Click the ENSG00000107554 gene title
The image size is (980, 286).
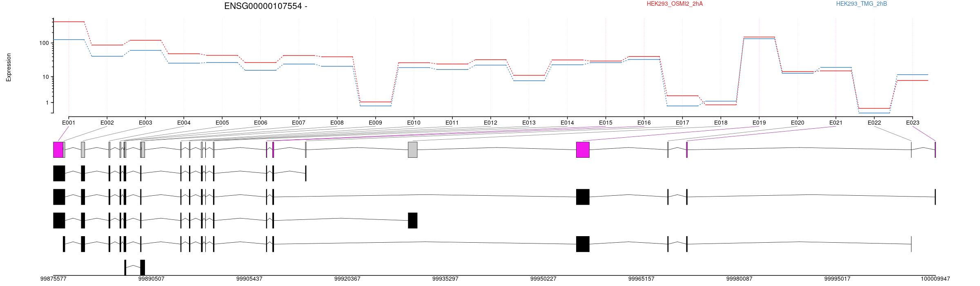266,6
